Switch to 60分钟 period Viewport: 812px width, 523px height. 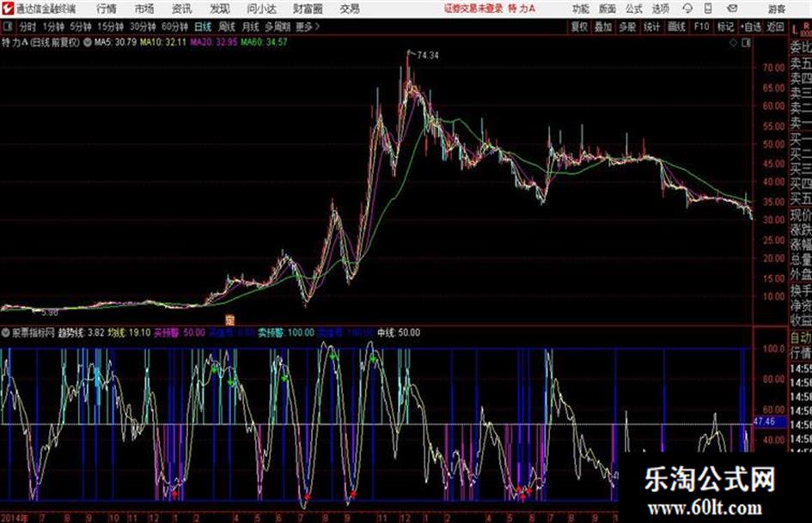click(175, 27)
